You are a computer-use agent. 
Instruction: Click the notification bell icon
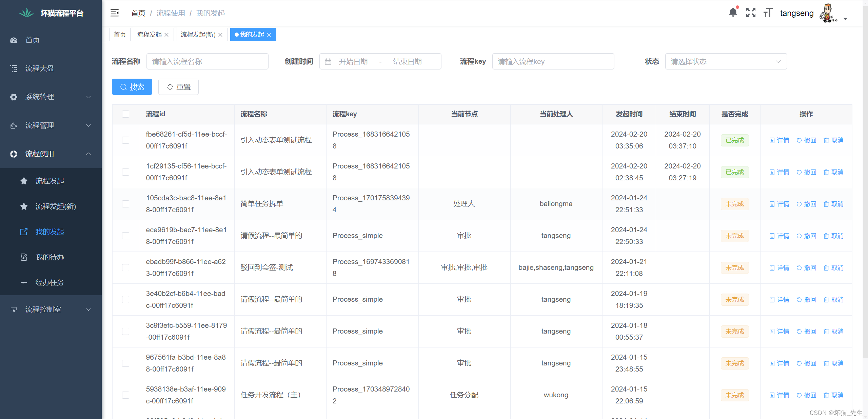(x=733, y=13)
